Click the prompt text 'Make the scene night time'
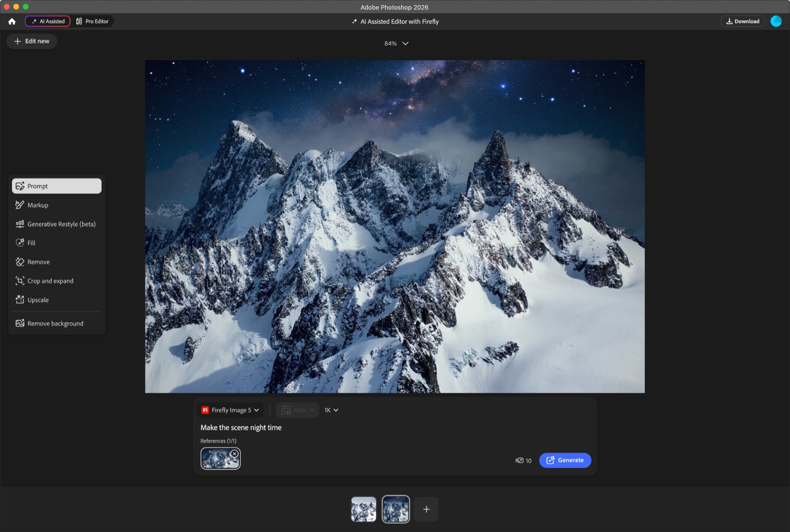Screen dimensions: 790x532 (241, 427)
